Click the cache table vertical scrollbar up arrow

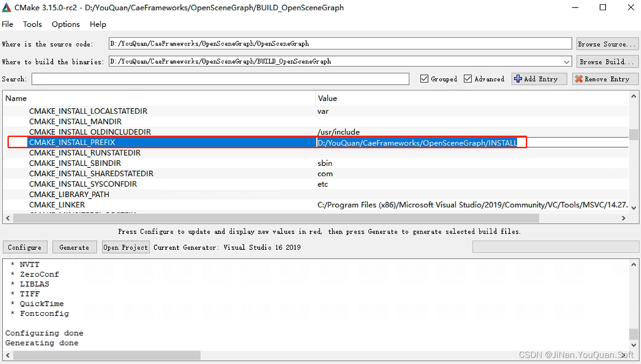[x=634, y=96]
